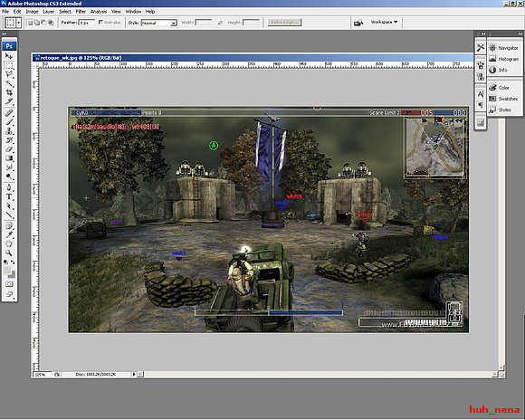Expand the narrow icon dock with double-arrow

pos(483,33)
